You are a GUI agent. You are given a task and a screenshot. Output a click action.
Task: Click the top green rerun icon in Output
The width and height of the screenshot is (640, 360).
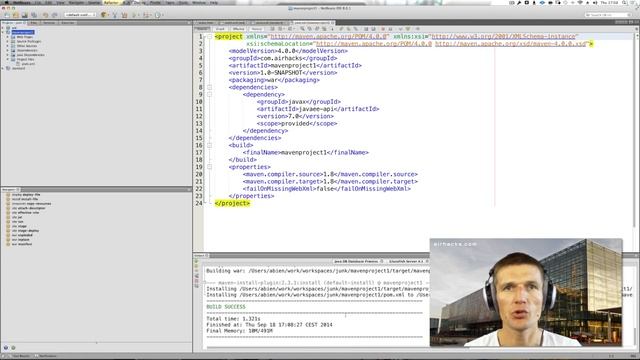197,261
